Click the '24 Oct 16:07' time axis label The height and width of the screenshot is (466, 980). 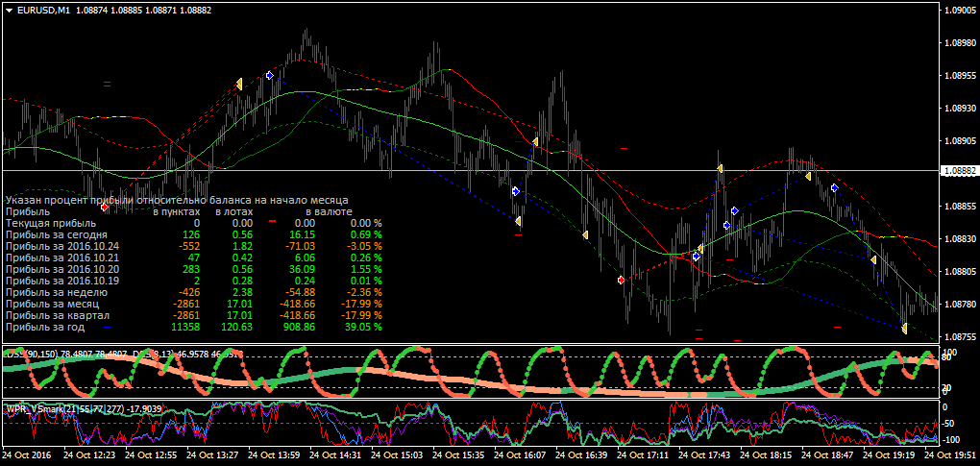tap(520, 455)
